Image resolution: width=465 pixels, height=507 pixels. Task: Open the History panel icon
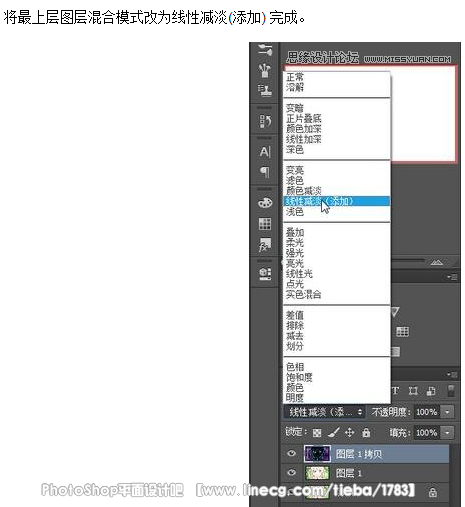(265, 121)
